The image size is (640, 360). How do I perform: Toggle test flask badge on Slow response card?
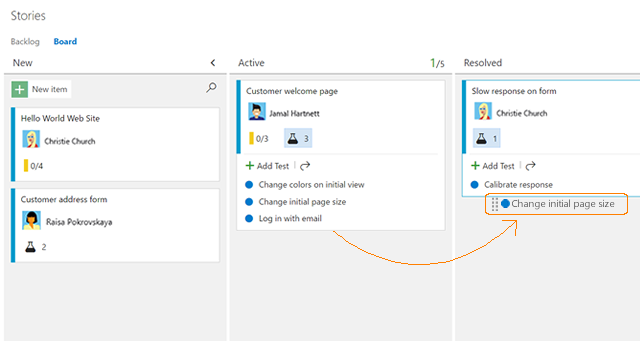click(x=487, y=139)
